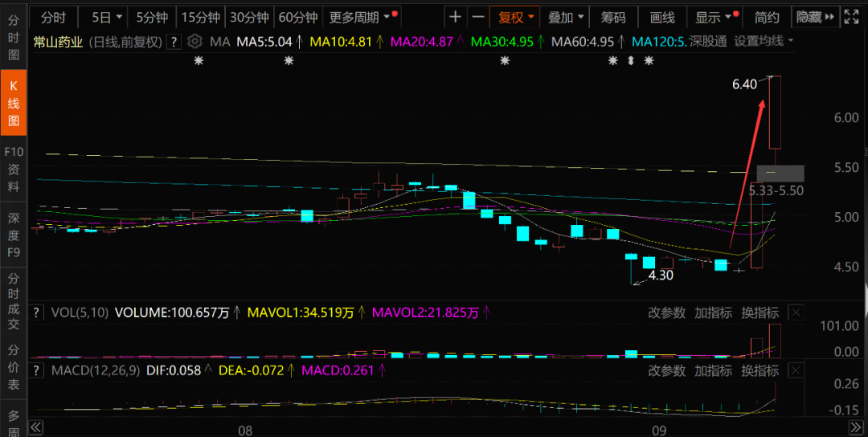Open F10资料 in left sidebar
The width and height of the screenshot is (868, 437).
click(x=14, y=169)
